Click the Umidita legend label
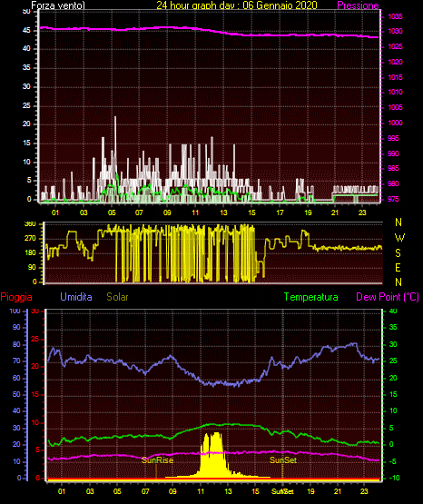Viewport: 423px width, 504px height. (76, 297)
